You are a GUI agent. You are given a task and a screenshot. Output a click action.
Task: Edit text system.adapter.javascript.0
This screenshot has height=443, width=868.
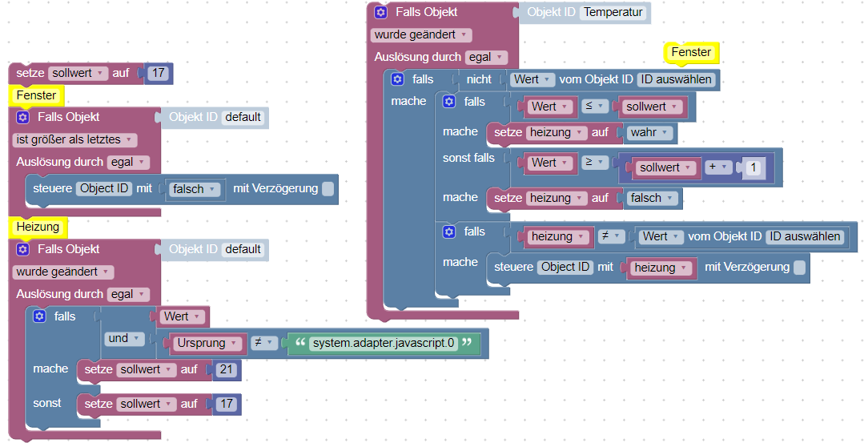(384, 344)
